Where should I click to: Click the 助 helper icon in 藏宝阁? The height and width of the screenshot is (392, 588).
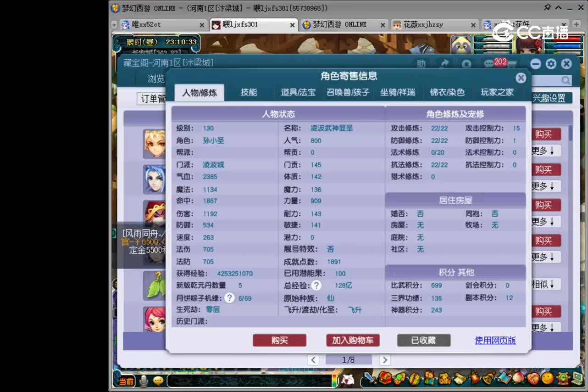pos(421,64)
